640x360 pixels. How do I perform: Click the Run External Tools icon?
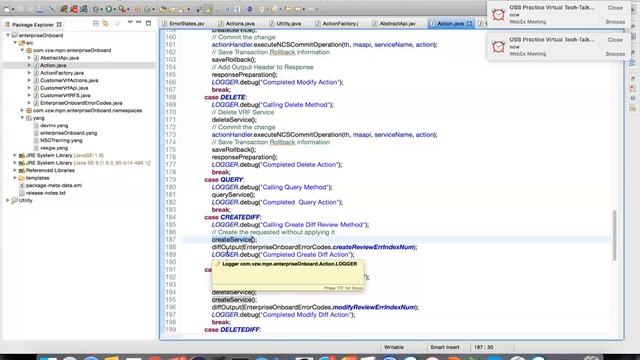point(122,9)
